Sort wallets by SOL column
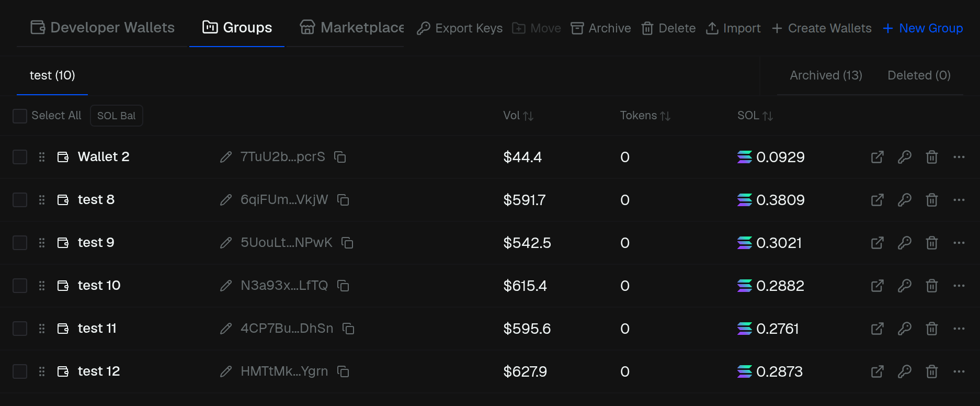The height and width of the screenshot is (406, 980). pyautogui.click(x=755, y=116)
